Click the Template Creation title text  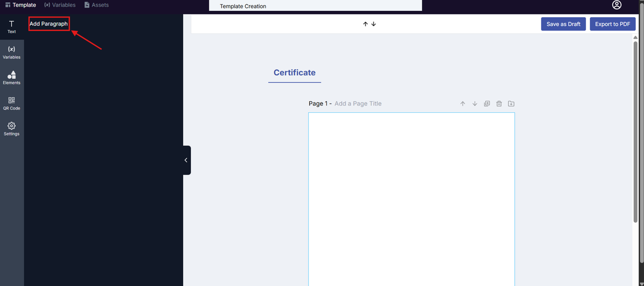(x=243, y=6)
